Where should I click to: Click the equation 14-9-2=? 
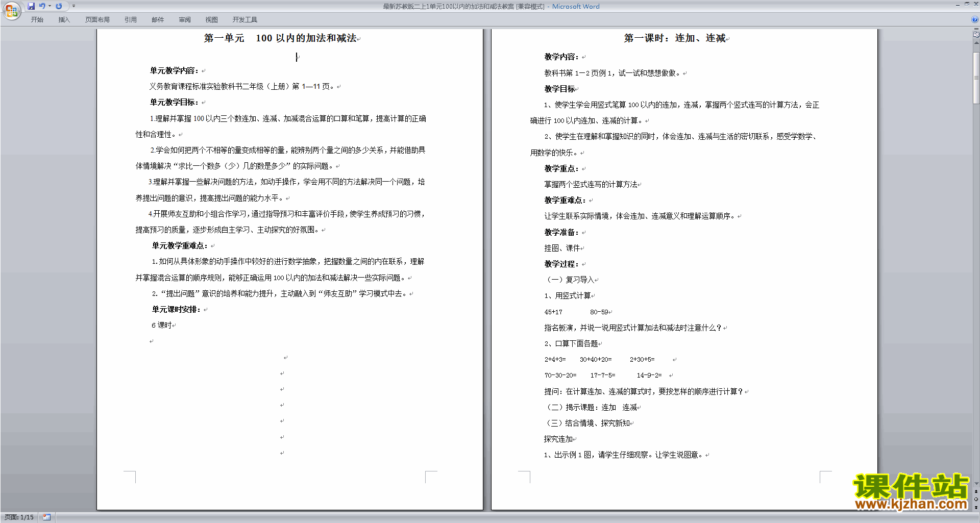(649, 375)
